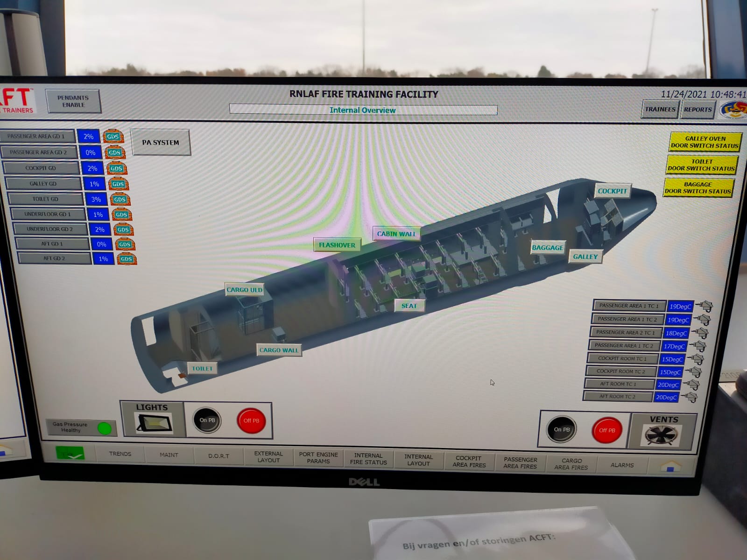The width and height of the screenshot is (747, 560).
Task: Open the D.O.R.T tab
Action: (218, 456)
